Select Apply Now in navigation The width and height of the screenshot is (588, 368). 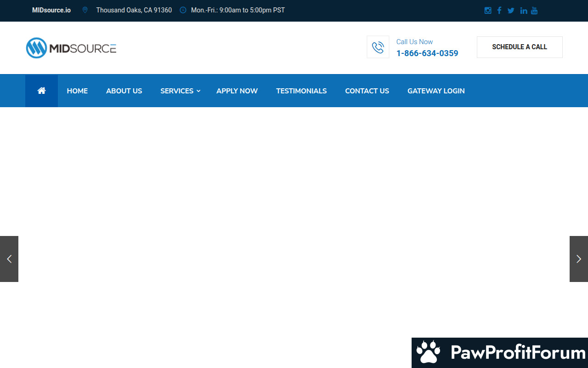click(237, 91)
